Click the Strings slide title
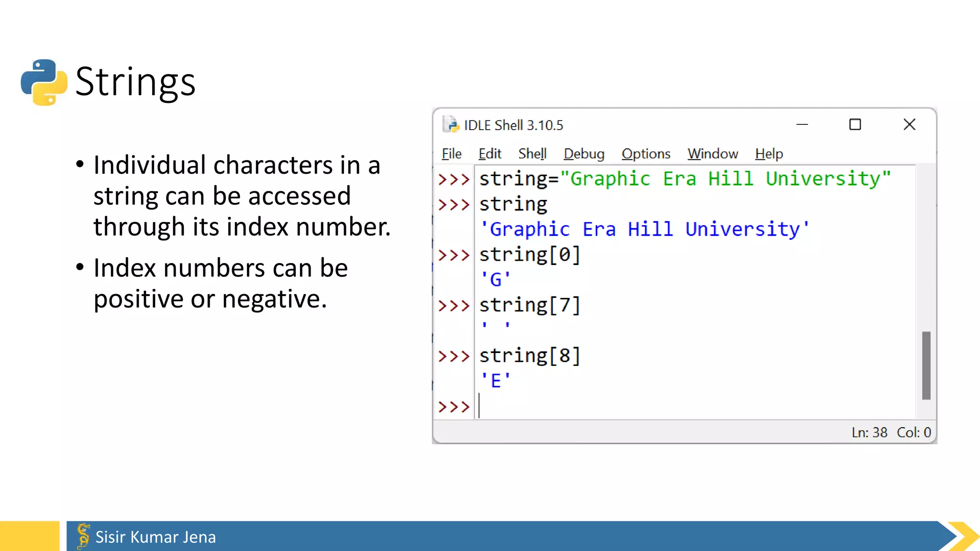The image size is (980, 551). click(135, 82)
